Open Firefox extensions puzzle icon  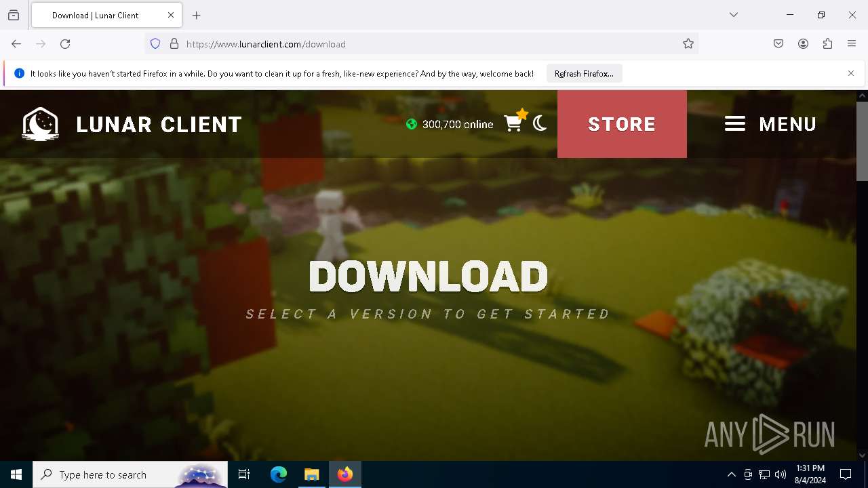827,44
